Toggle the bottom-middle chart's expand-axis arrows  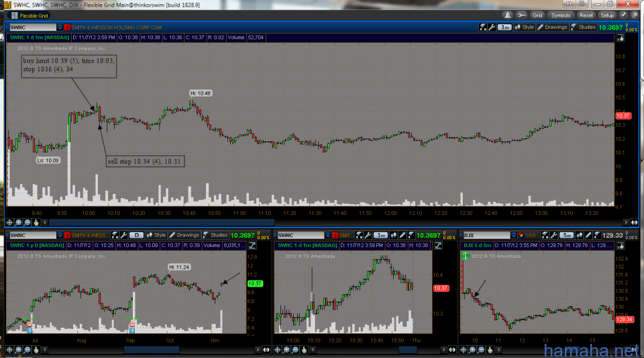tap(451, 350)
